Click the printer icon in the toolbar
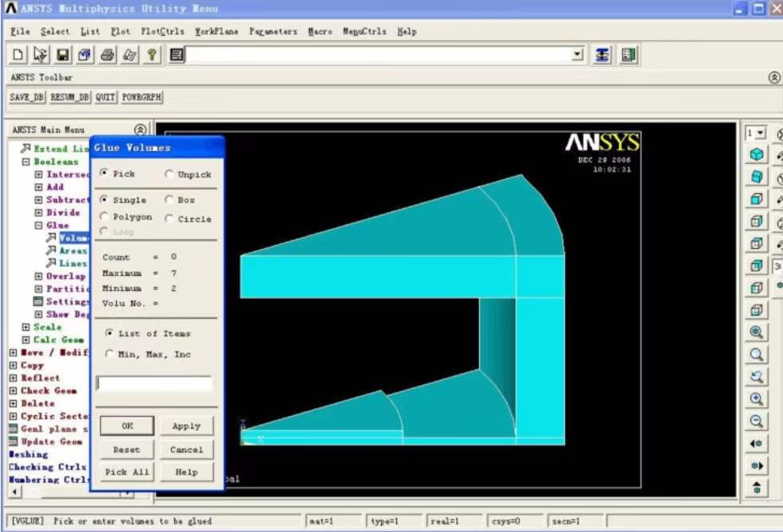The width and height of the screenshot is (783, 532). coord(108,55)
